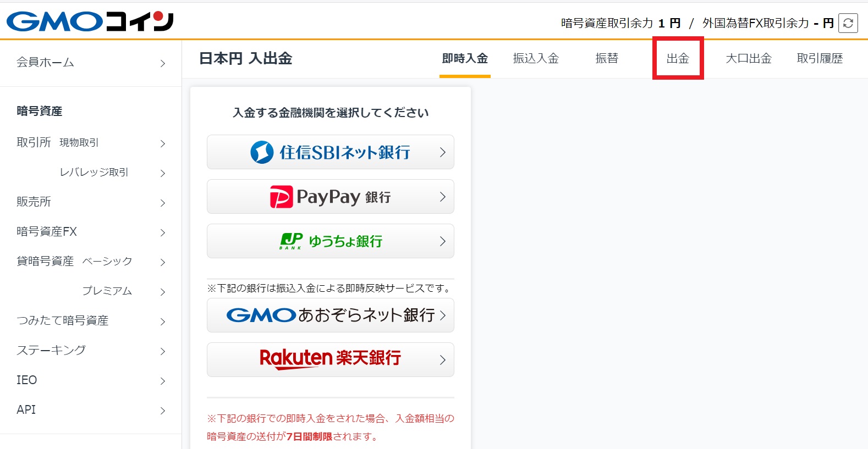Image resolution: width=868 pixels, height=449 pixels.
Task: Click the 暗号資産取引余力 1 円 balance
Action: (621, 23)
